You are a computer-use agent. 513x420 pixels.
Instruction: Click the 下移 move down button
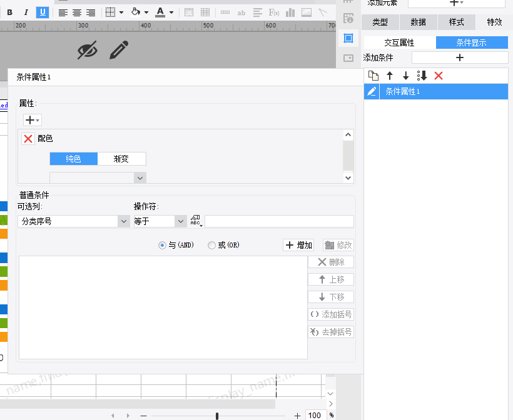[x=331, y=297]
